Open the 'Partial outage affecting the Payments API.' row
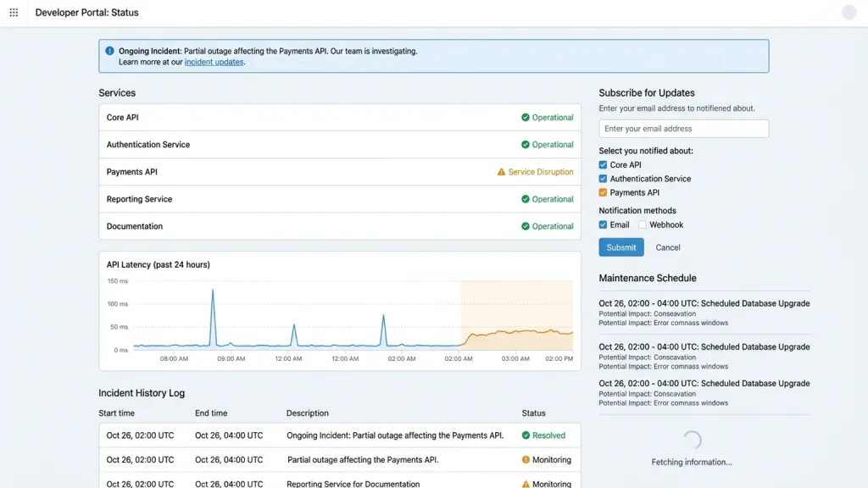Screen dimensions: 868x488 coord(363,460)
